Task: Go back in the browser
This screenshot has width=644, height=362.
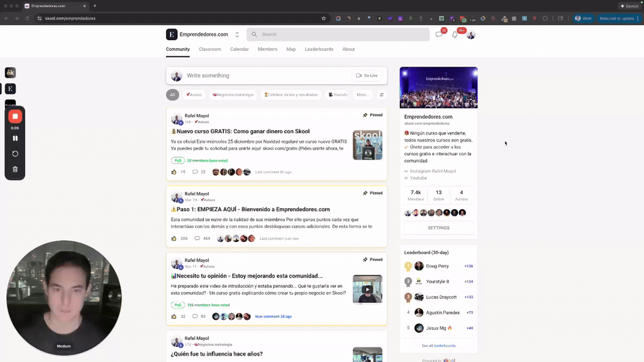Action: (6, 18)
